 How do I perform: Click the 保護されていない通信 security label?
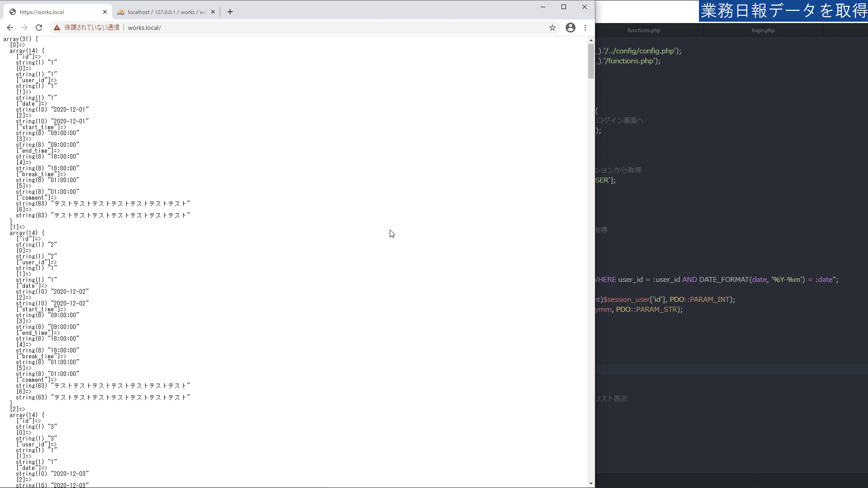pos(92,28)
